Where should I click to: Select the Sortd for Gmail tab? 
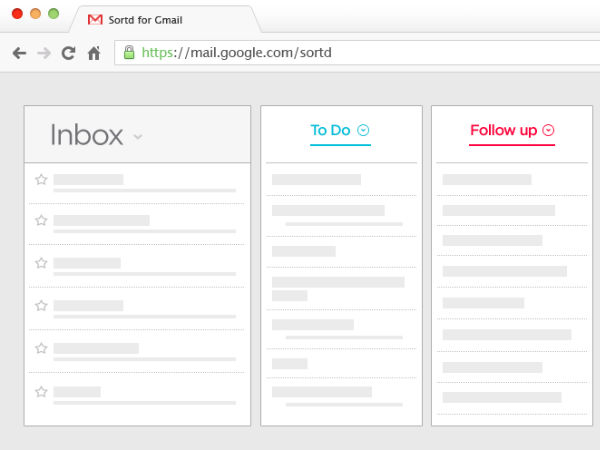click(160, 19)
